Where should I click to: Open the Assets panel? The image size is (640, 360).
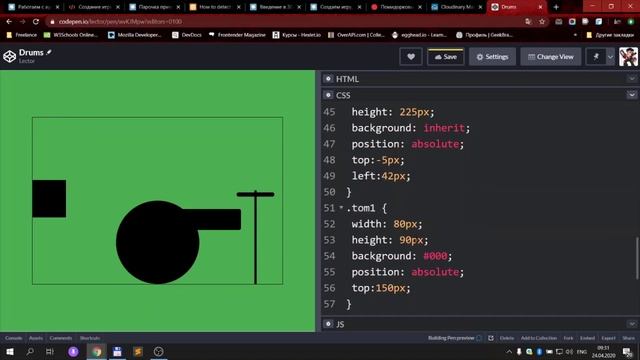pos(36,338)
